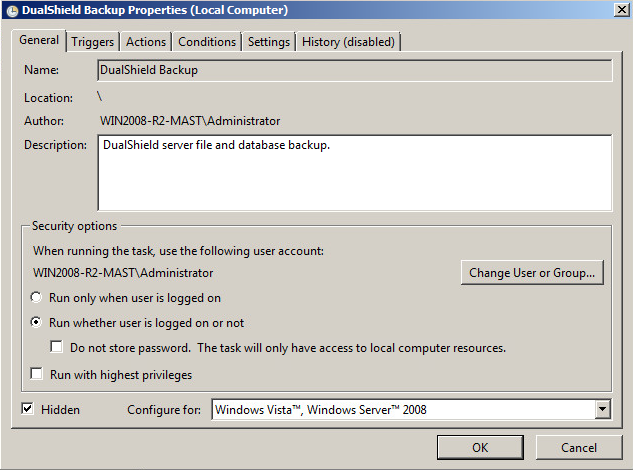Confirm with the OK button
633x470 pixels.
pos(480,447)
